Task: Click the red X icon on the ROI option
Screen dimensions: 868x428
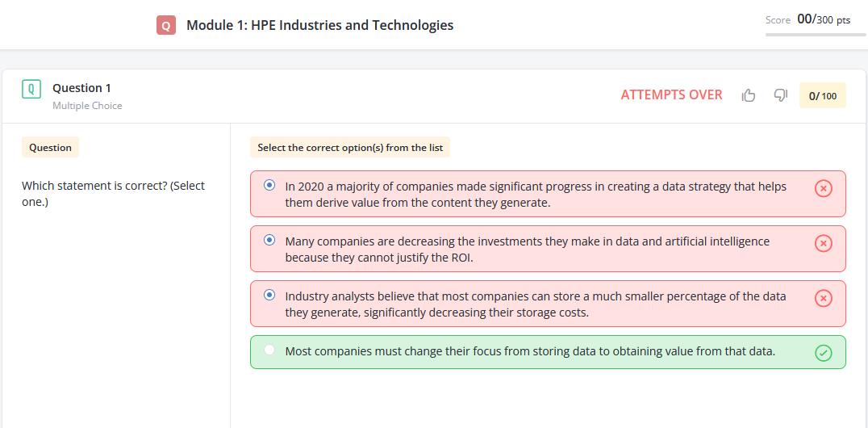Action: [823, 243]
